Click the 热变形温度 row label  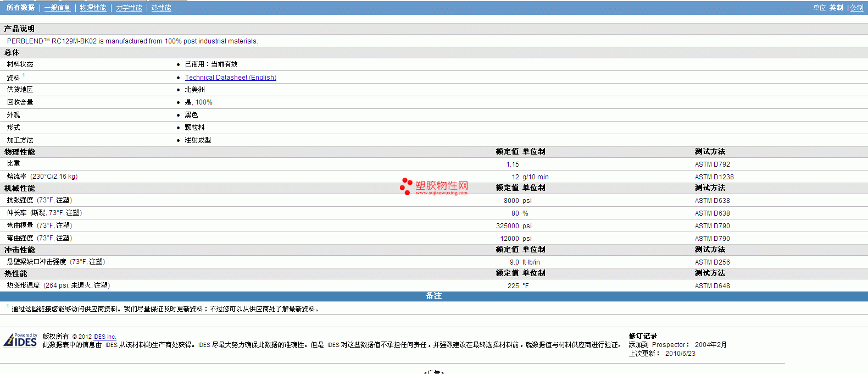58,285
